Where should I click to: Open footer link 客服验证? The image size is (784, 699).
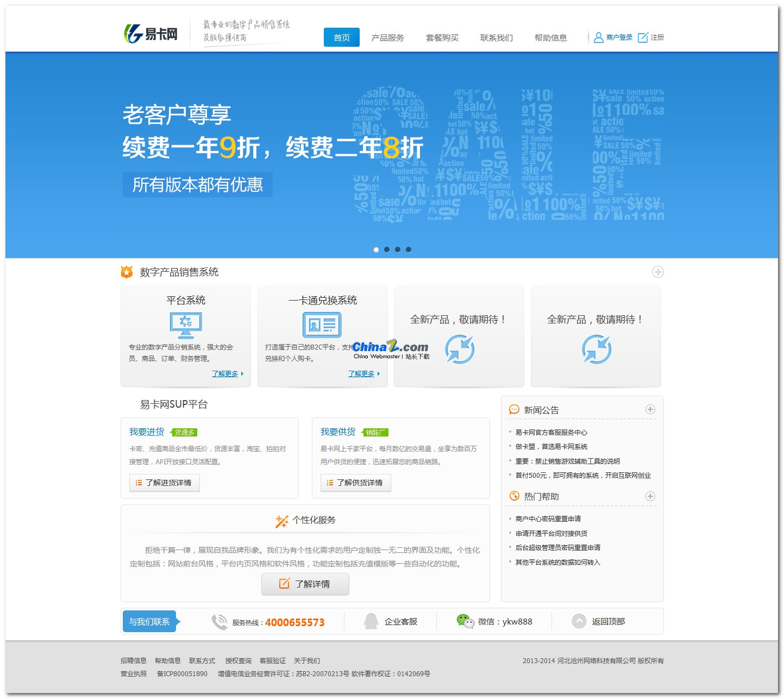tap(273, 661)
